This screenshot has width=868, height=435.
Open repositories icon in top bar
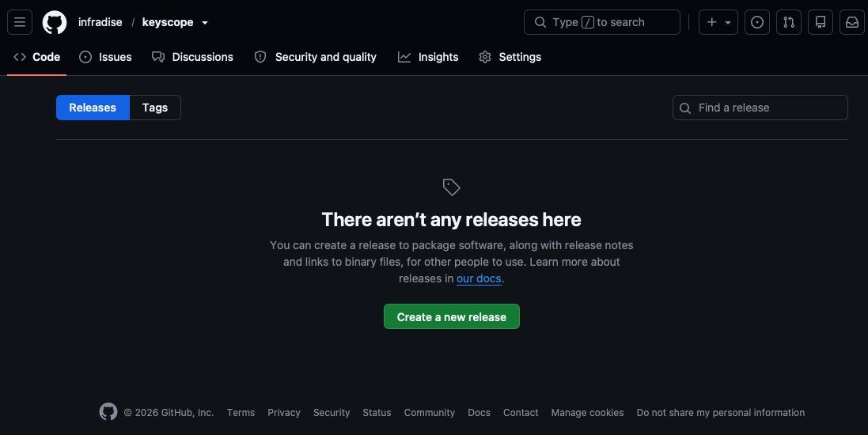tap(821, 22)
